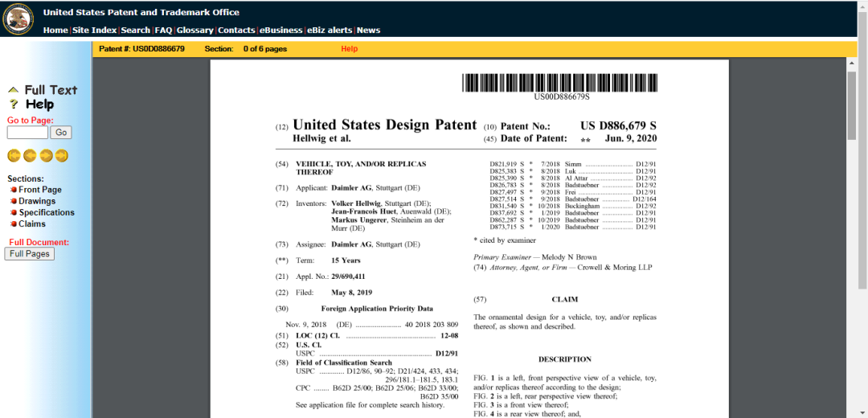Click the Claims red bullet icon
The height and width of the screenshot is (418, 868).
pos(14,224)
